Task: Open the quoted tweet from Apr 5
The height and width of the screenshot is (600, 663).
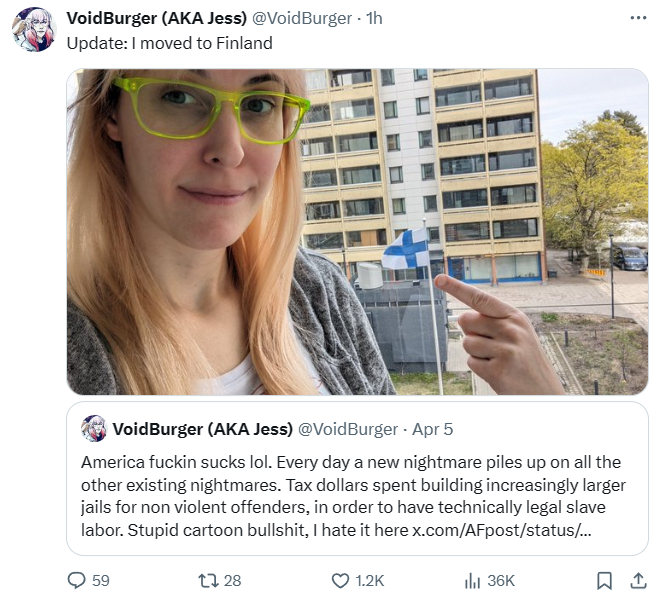Action: 357,479
